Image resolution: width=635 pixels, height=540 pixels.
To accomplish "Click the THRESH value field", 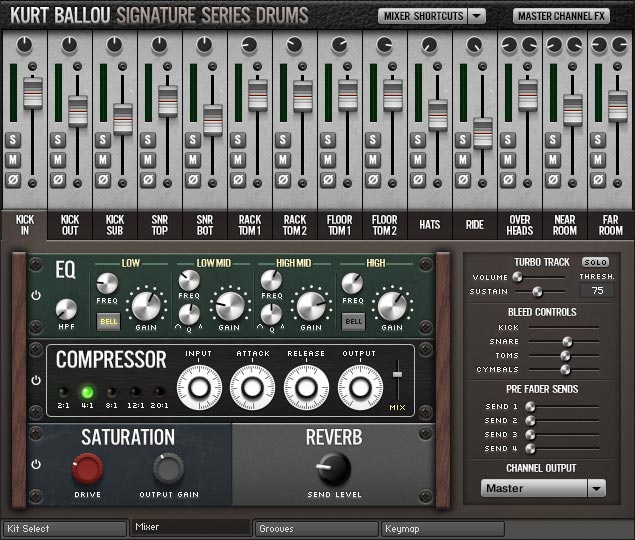I will [597, 290].
